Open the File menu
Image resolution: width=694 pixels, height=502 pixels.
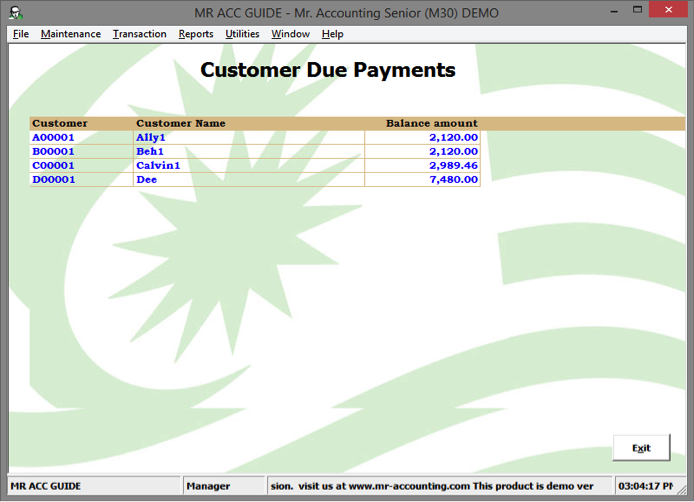[21, 34]
